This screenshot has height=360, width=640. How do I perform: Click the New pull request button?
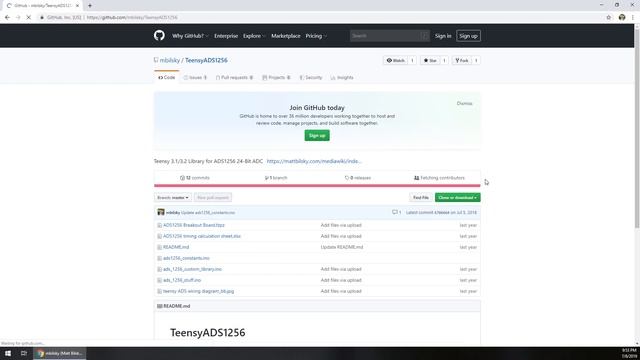[213, 198]
